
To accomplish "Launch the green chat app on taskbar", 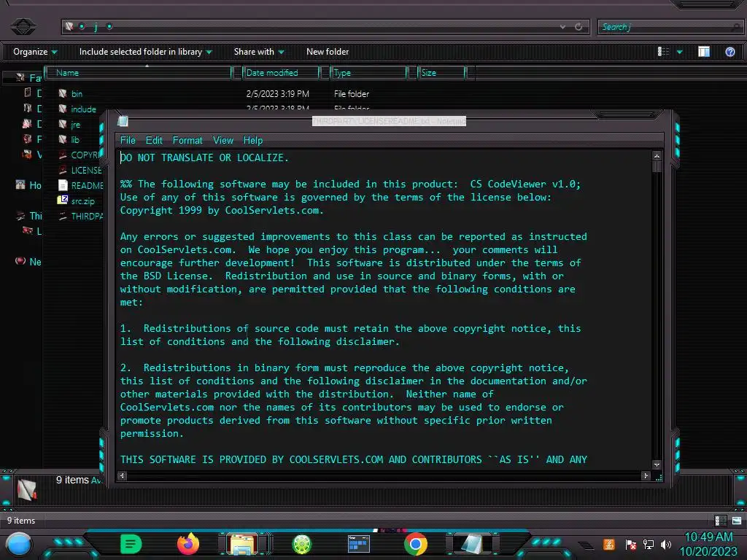I will [x=131, y=544].
